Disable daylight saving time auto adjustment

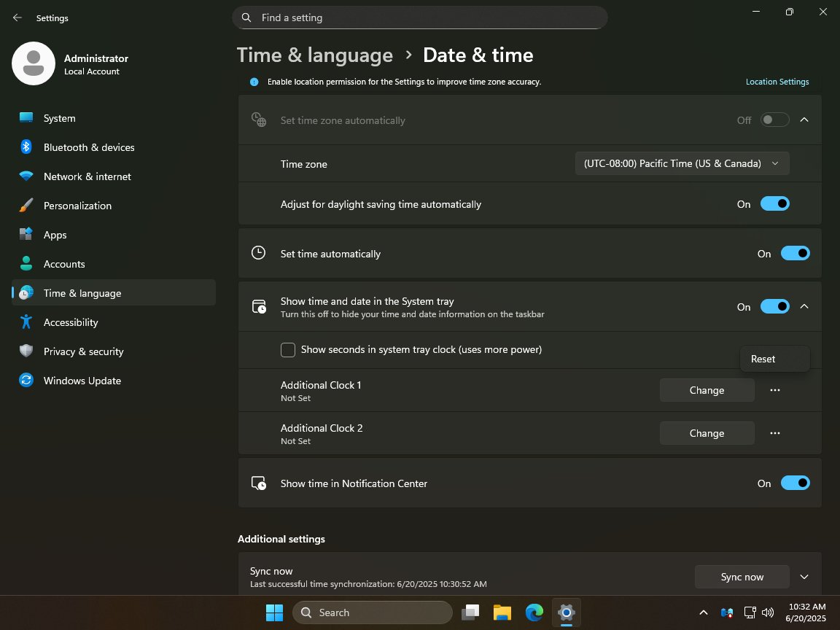(x=774, y=204)
